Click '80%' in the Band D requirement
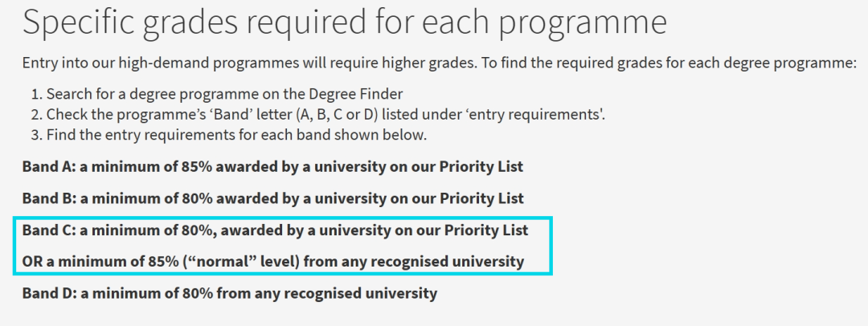The height and width of the screenshot is (326, 868). click(x=197, y=293)
